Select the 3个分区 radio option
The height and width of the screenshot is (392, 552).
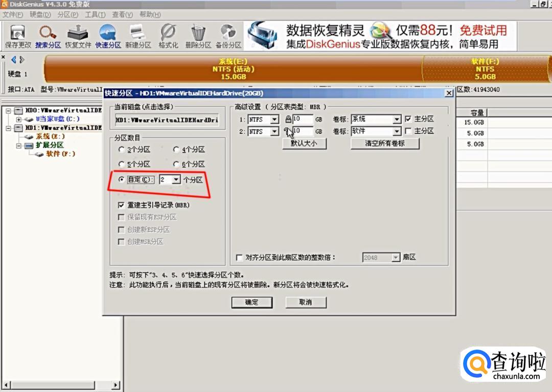click(122, 150)
